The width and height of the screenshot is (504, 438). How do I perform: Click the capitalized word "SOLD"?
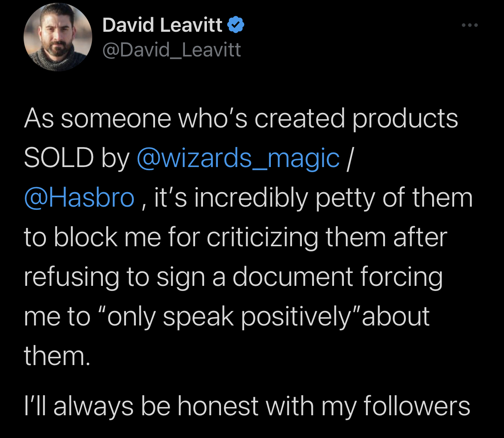pos(58,158)
